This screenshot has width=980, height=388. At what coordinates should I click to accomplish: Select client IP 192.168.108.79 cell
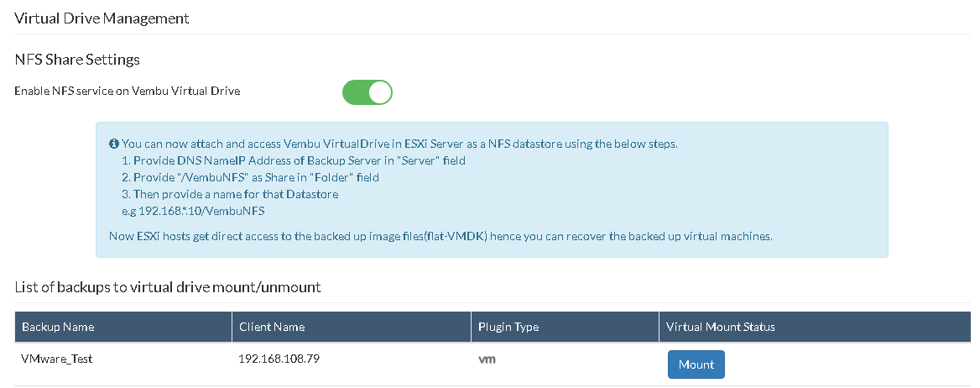click(279, 359)
